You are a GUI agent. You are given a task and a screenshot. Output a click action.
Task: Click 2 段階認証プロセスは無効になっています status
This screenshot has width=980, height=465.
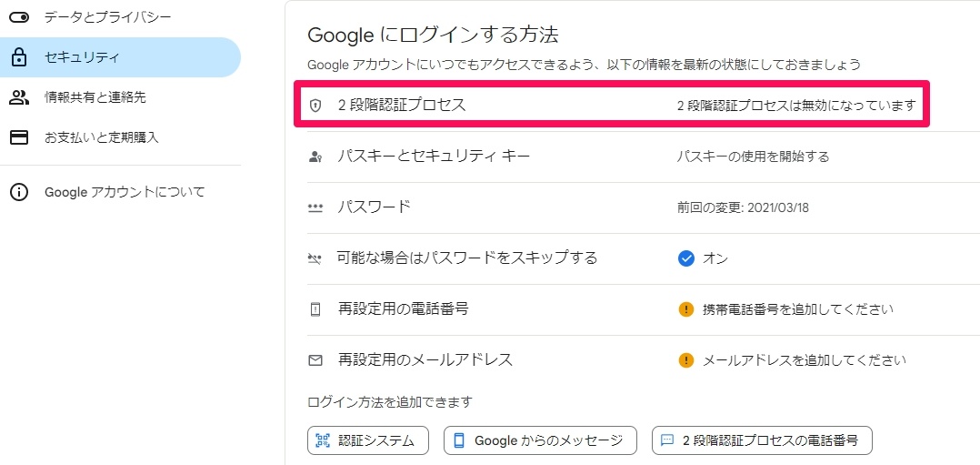(x=796, y=106)
